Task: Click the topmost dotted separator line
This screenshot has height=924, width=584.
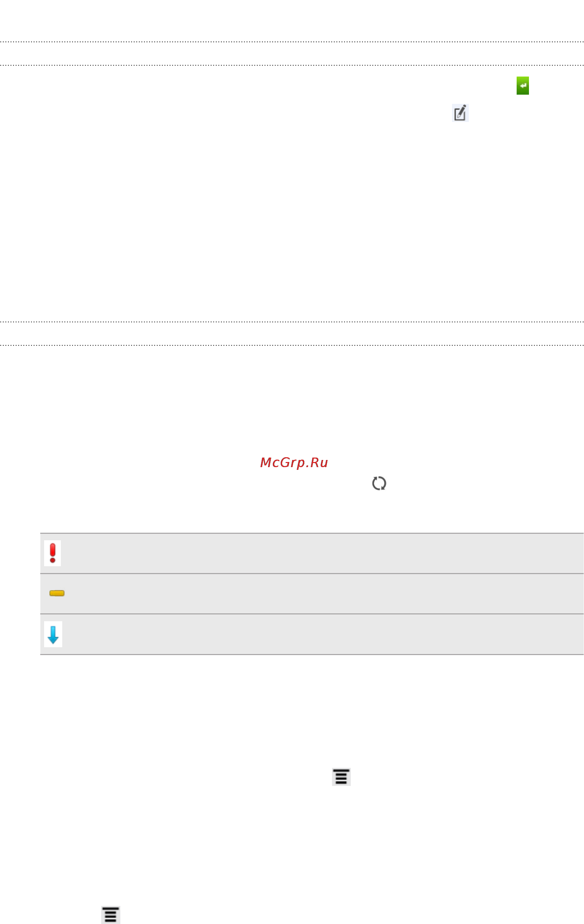Action: point(292,41)
